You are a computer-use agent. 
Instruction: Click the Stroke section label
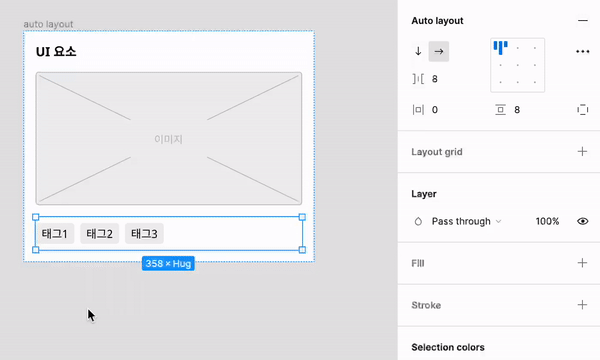(x=426, y=305)
